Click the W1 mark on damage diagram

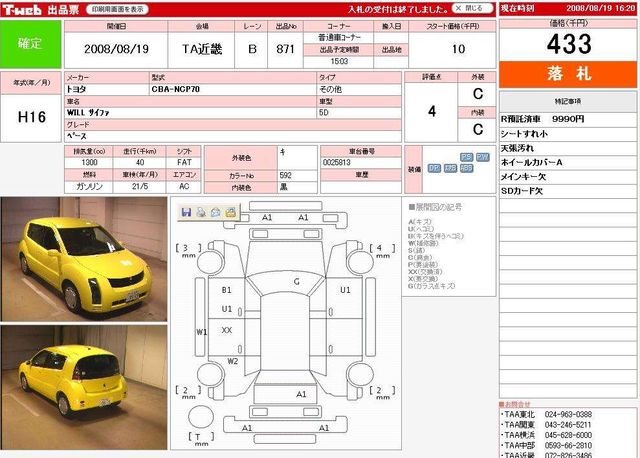point(202,332)
